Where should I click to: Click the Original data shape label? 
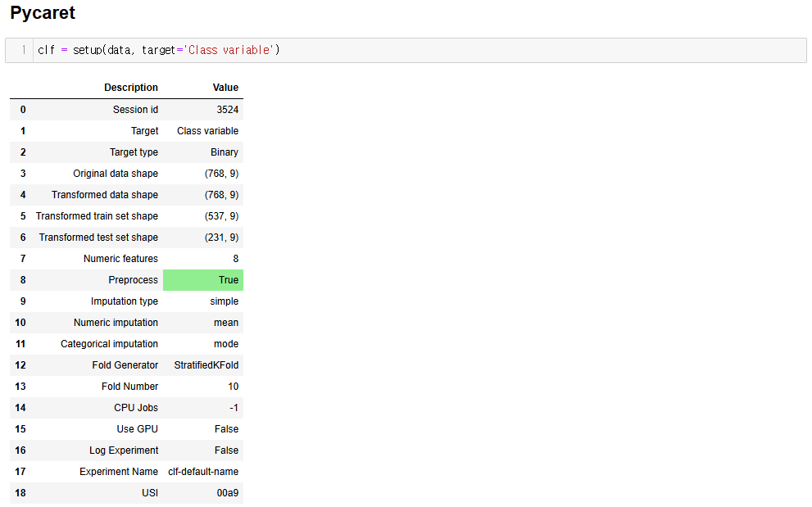tap(116, 174)
